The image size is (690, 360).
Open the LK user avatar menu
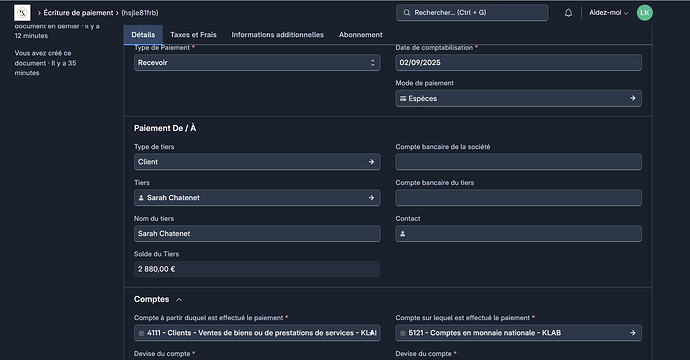pyautogui.click(x=645, y=13)
